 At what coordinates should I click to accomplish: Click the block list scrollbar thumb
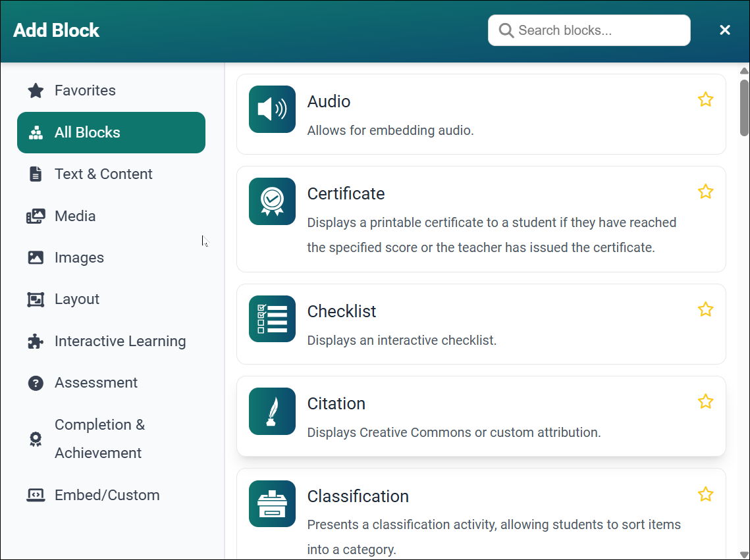click(744, 108)
